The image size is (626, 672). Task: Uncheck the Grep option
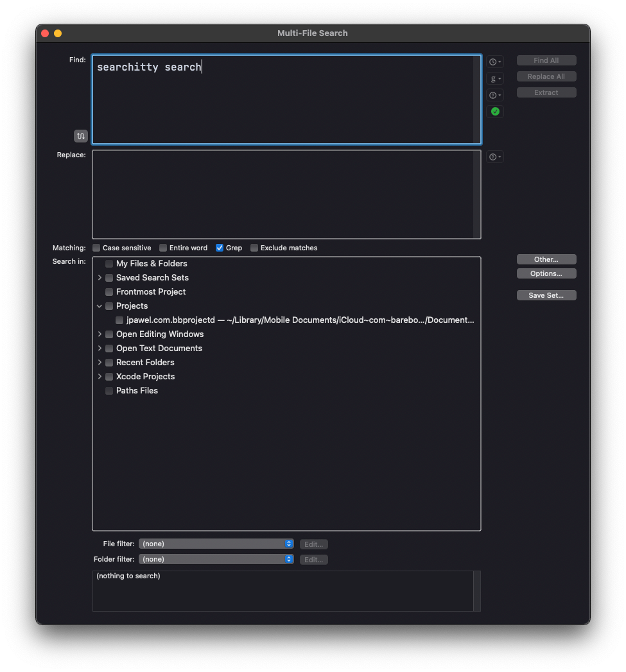pyautogui.click(x=220, y=248)
